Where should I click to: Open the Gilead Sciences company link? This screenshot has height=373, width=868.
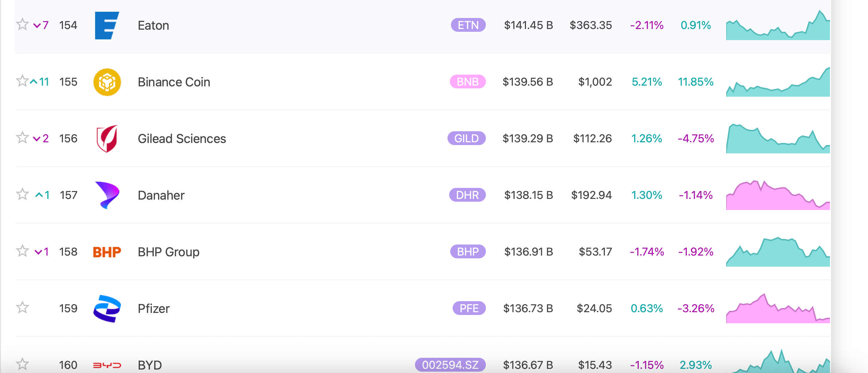click(182, 139)
